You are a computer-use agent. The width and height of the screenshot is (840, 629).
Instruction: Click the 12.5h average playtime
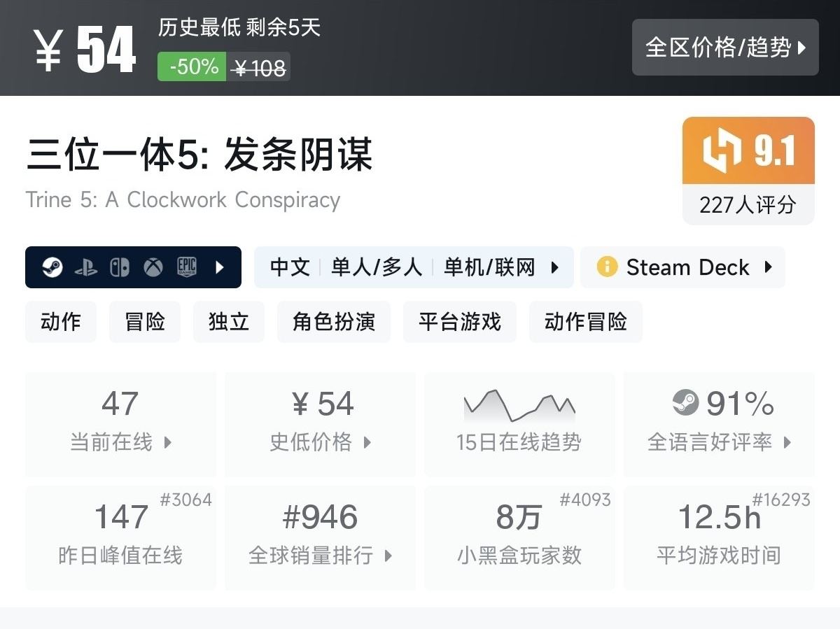click(720, 517)
